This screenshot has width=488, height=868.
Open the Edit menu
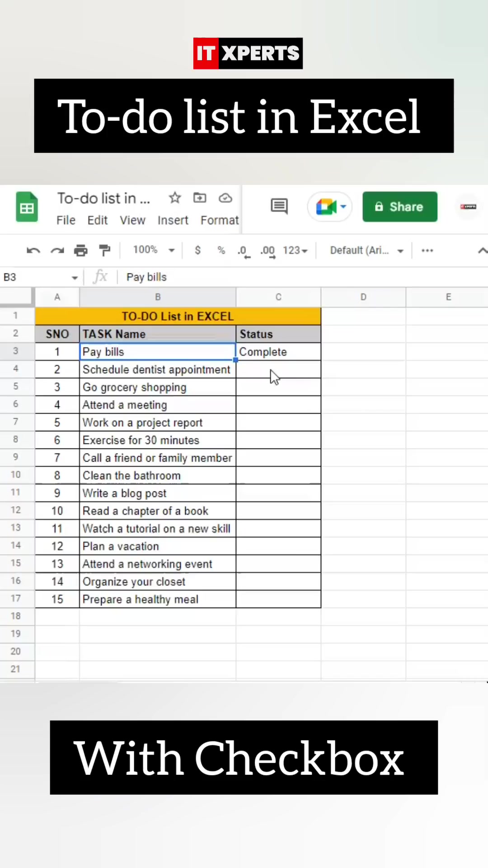(98, 220)
